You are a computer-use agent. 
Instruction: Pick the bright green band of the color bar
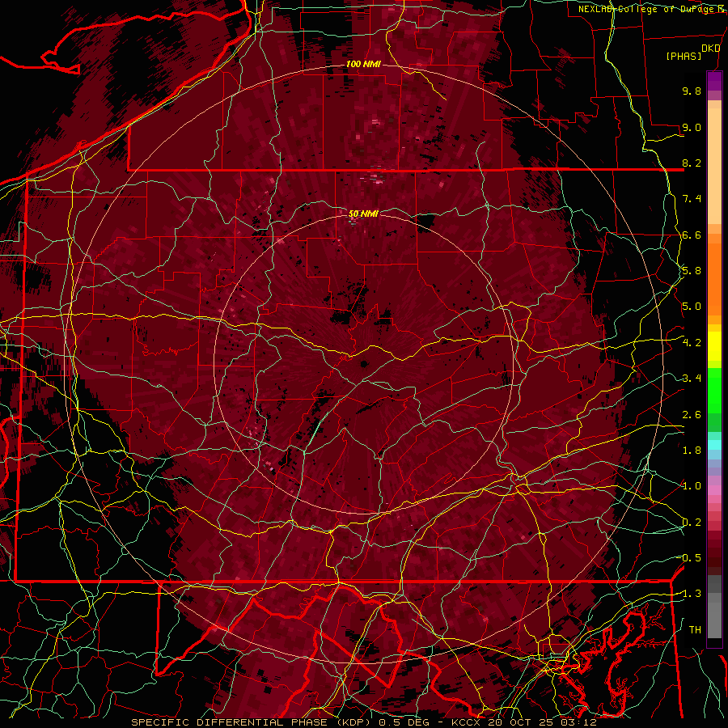714,390
